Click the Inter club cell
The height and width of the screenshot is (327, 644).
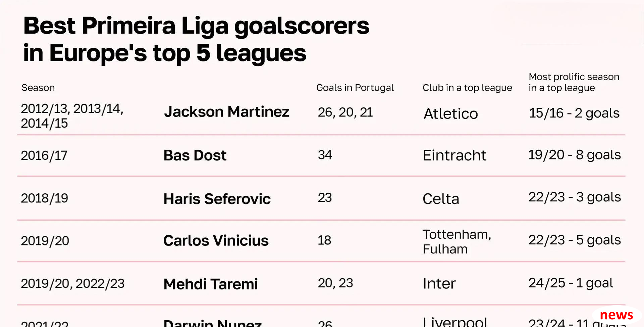(439, 283)
